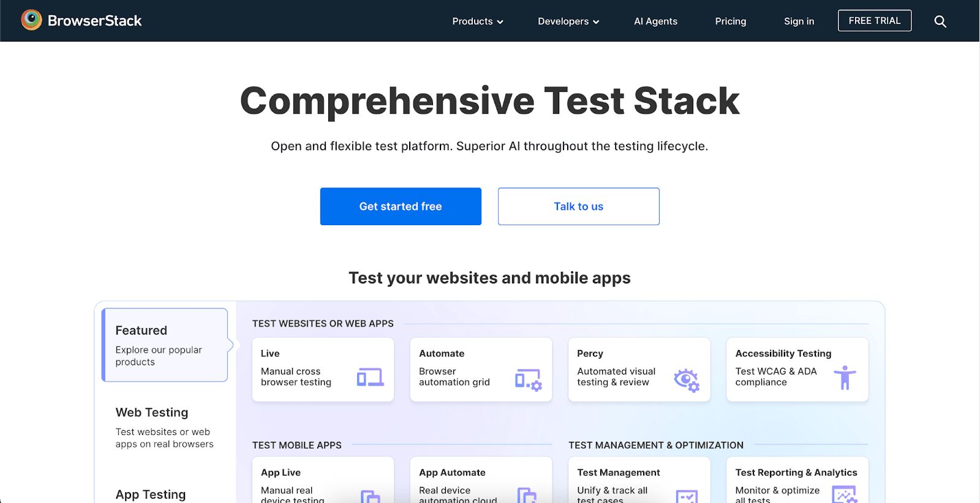980x503 pixels.
Task: Click the Sign in link
Action: click(799, 21)
